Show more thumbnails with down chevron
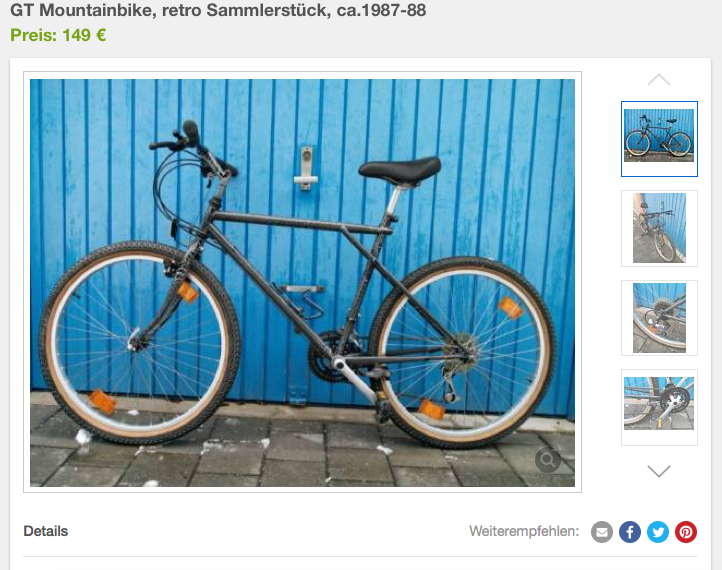The height and width of the screenshot is (570, 722). point(659,471)
